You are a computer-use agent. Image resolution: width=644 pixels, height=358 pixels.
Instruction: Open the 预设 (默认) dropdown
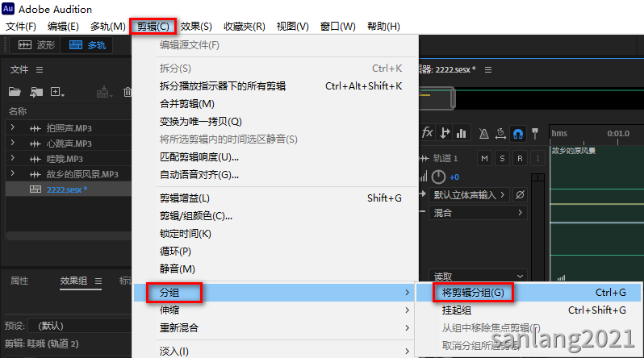(80, 326)
